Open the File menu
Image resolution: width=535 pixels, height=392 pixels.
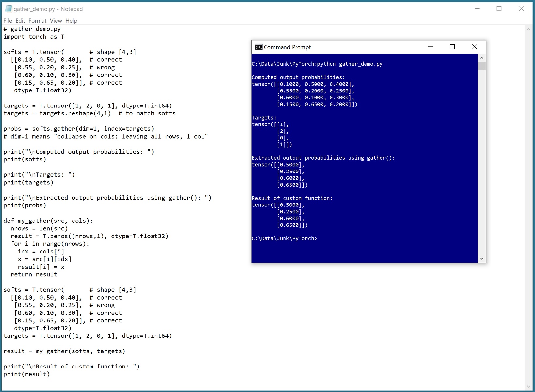[8, 21]
